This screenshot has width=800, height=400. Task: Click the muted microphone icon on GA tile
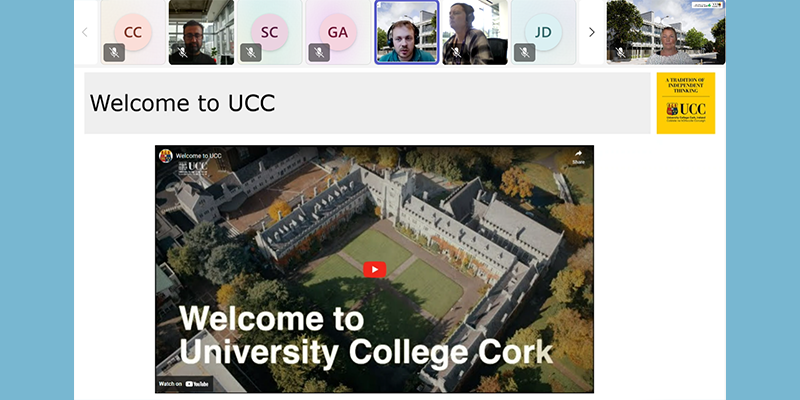[319, 52]
